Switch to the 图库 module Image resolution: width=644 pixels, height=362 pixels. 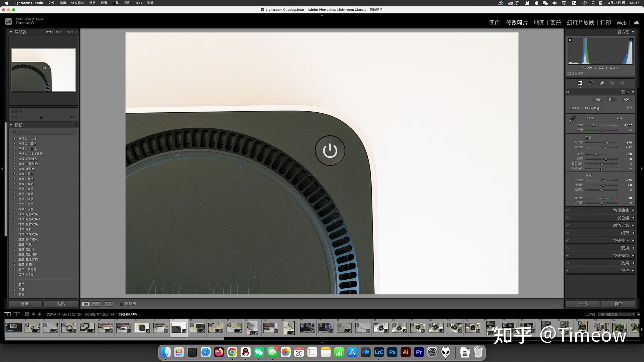(495, 23)
